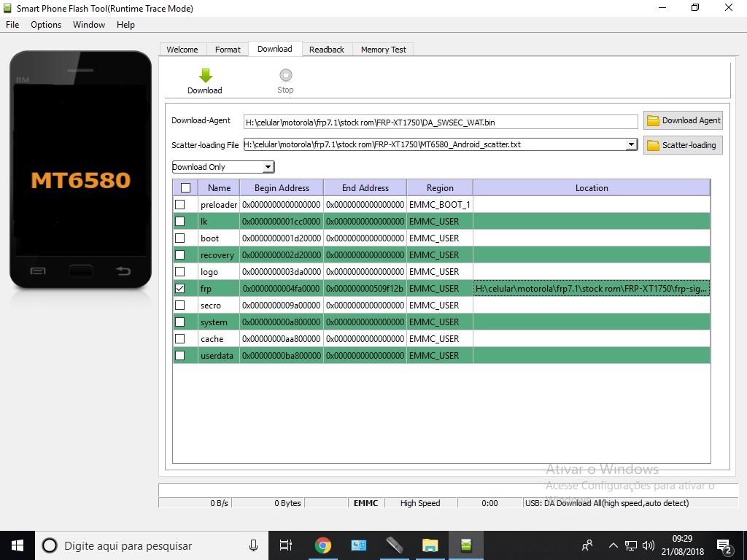Expand the Scatter-loading File path dropdown
The image size is (747, 560).
coord(631,144)
